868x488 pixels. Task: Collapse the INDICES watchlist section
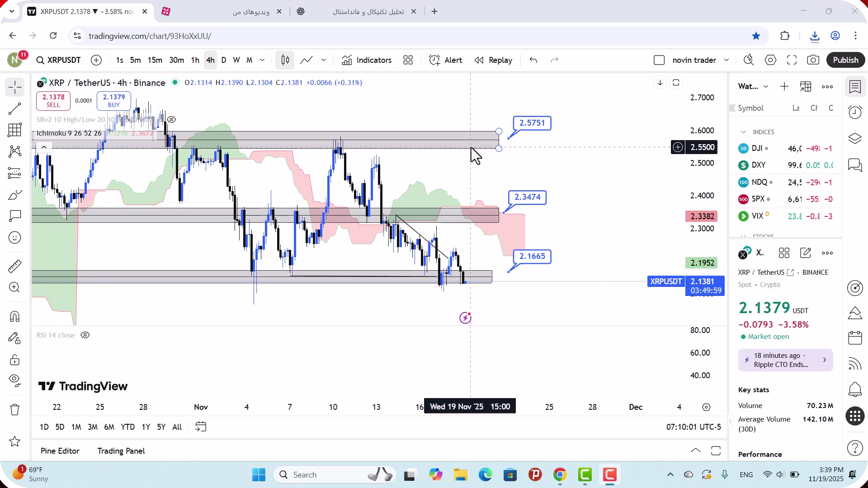tap(743, 132)
